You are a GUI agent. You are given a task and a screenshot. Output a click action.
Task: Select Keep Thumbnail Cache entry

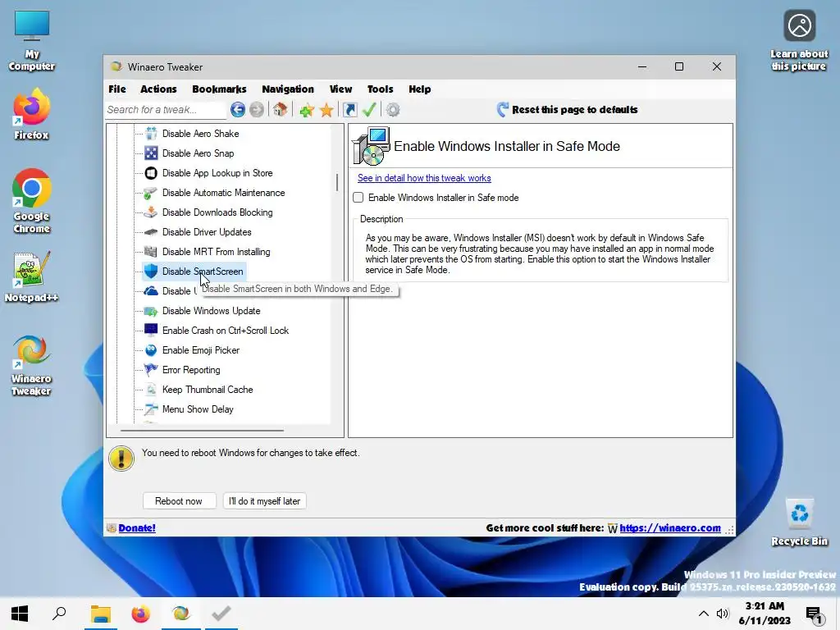pos(208,390)
